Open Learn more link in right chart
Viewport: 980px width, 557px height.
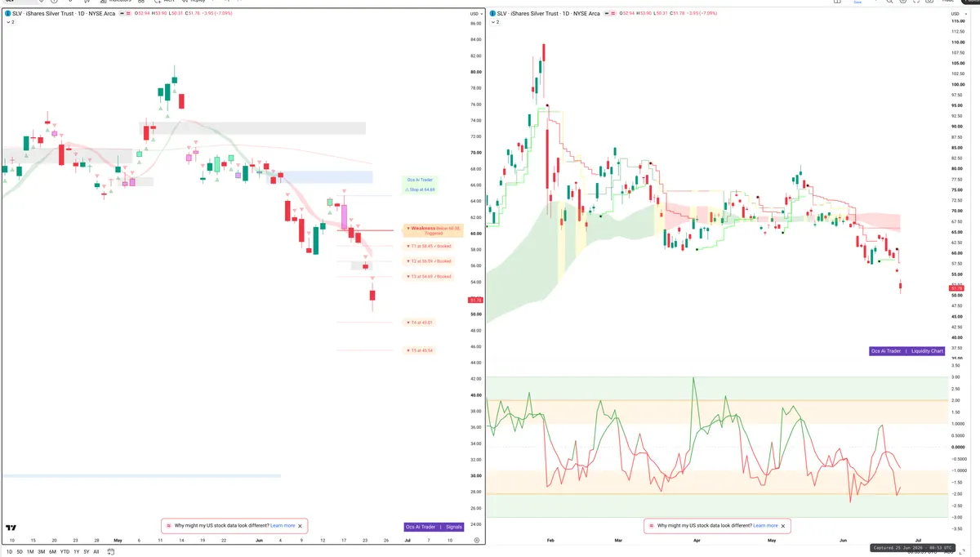pyautogui.click(x=765, y=526)
